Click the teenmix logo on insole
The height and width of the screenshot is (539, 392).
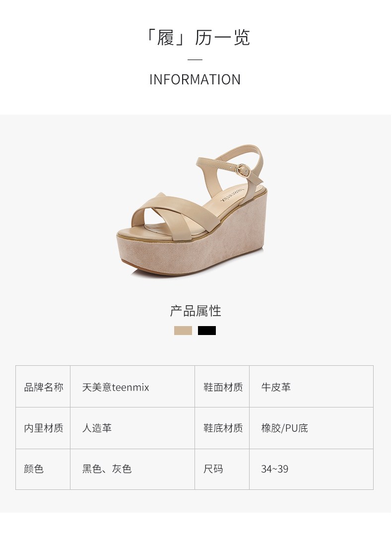(232, 195)
